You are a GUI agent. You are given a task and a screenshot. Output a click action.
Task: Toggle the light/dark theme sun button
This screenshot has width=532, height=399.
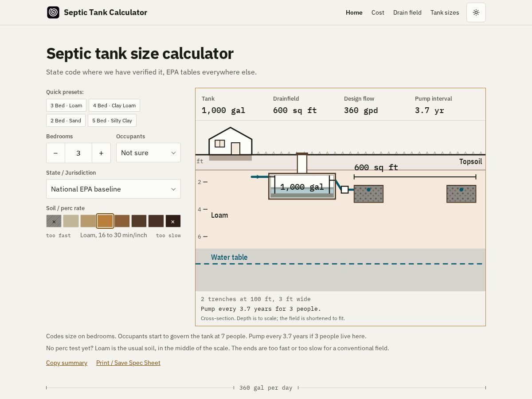pyautogui.click(x=476, y=12)
